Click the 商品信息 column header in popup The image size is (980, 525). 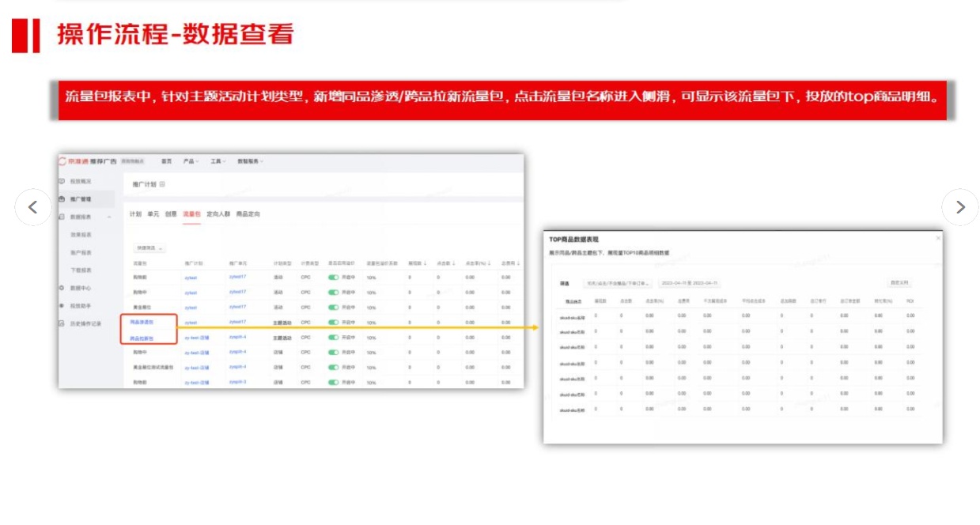click(573, 302)
